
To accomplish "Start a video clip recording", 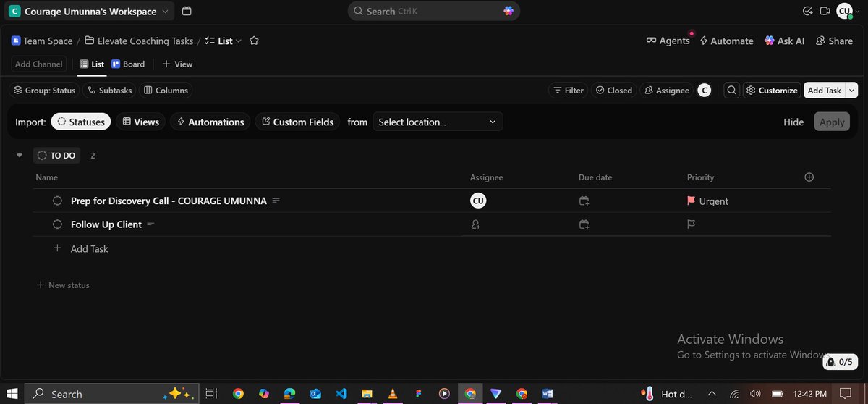I will pos(825,12).
